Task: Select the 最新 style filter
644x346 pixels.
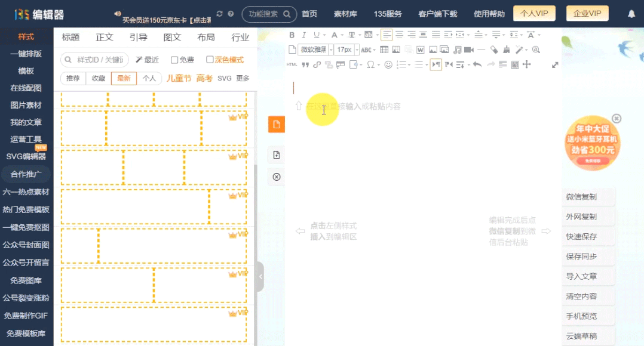Action: pyautogui.click(x=124, y=78)
